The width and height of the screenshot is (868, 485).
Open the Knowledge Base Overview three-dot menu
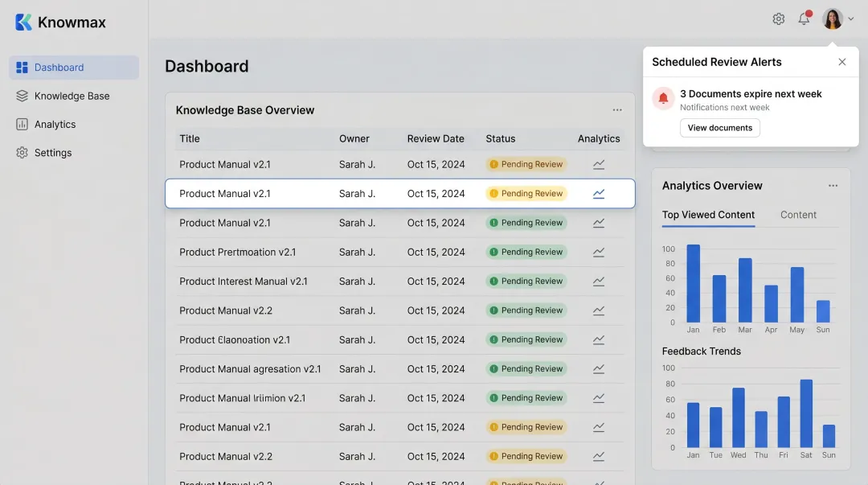[617, 109]
